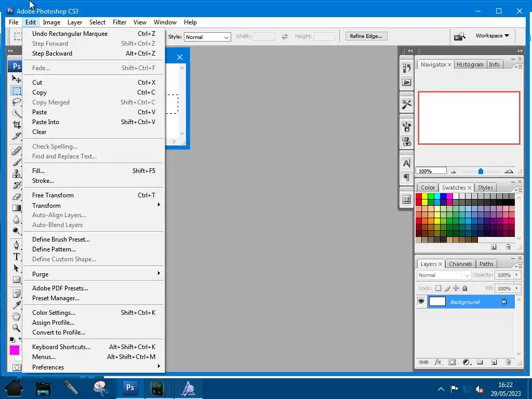This screenshot has height=399, width=532.
Task: Select the Magic Wand tool
Action: click(x=16, y=113)
